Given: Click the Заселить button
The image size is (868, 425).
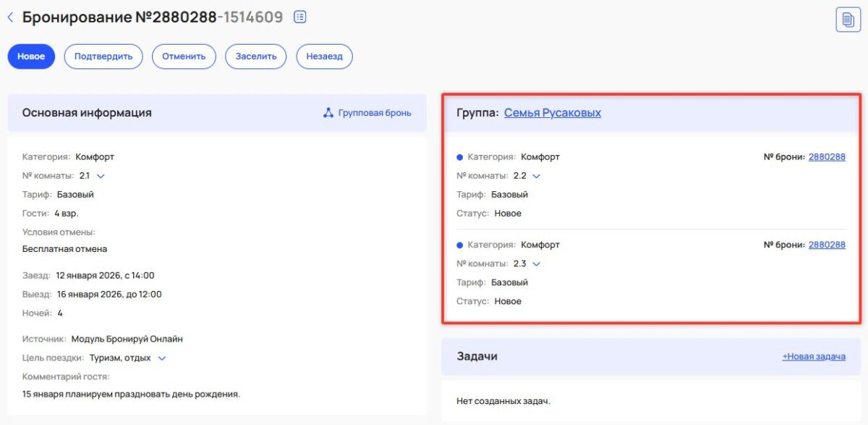Looking at the screenshot, I should click(x=255, y=56).
